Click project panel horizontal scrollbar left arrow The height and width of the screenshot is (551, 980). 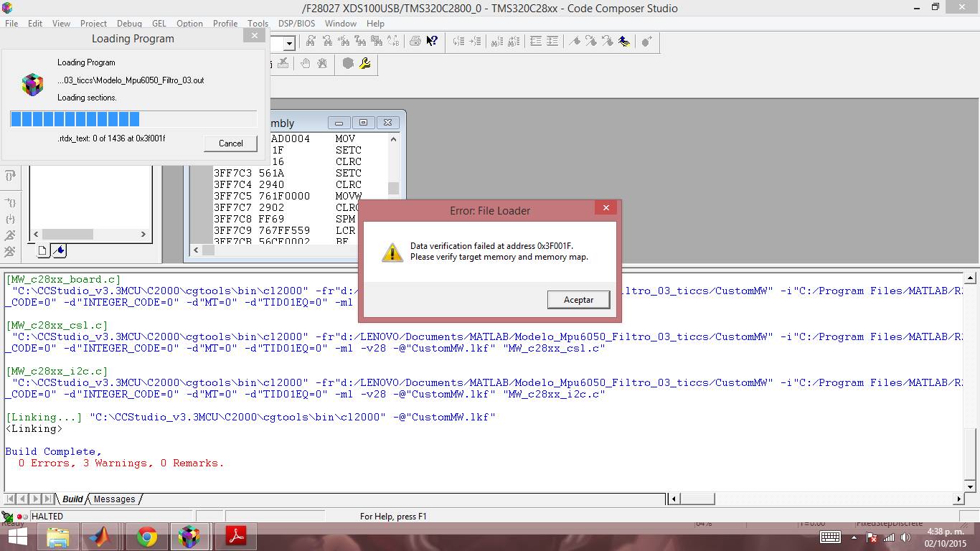click(x=36, y=234)
